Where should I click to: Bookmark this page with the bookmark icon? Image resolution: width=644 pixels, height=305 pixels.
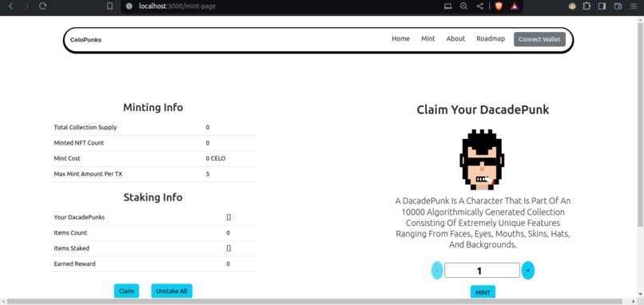tap(109, 6)
